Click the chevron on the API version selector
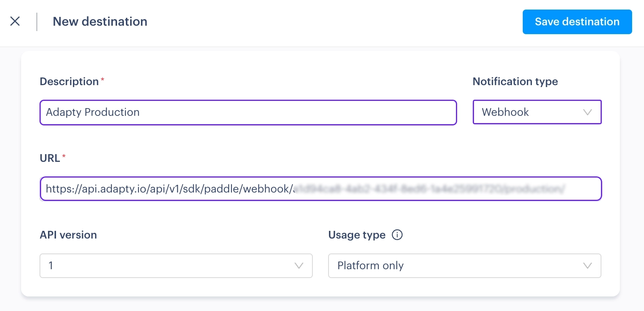 click(x=299, y=265)
